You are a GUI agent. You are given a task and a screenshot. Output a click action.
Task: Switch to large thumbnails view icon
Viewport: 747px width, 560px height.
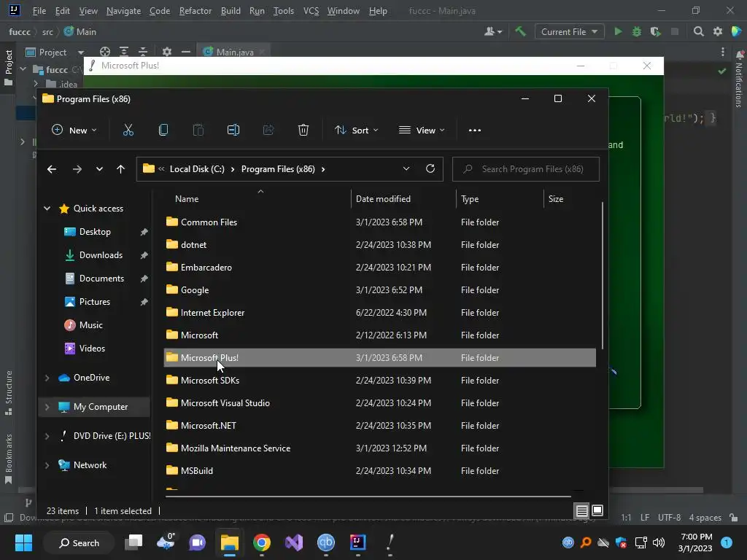pos(597,511)
